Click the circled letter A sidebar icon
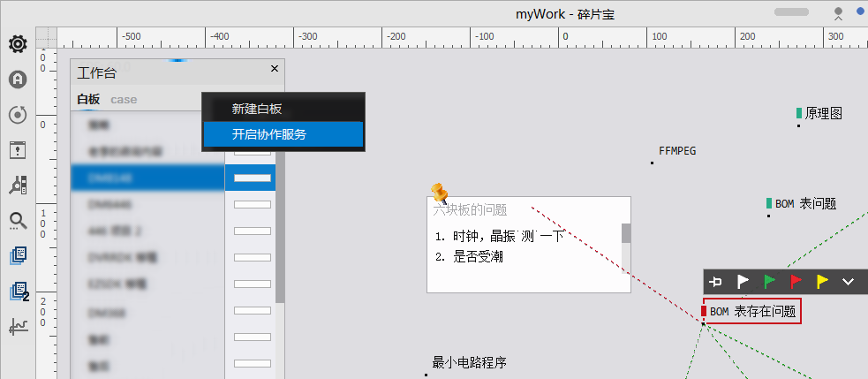 coord(18,80)
